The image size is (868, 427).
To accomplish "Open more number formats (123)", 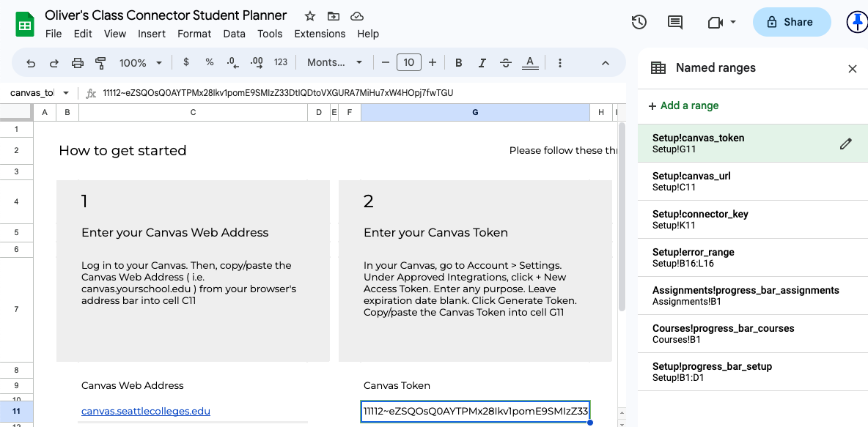I will pos(281,62).
